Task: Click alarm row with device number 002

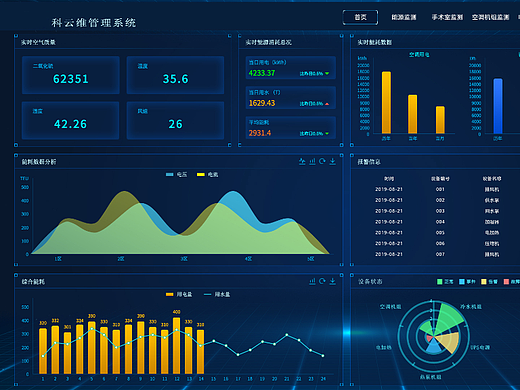Action: tap(437, 200)
